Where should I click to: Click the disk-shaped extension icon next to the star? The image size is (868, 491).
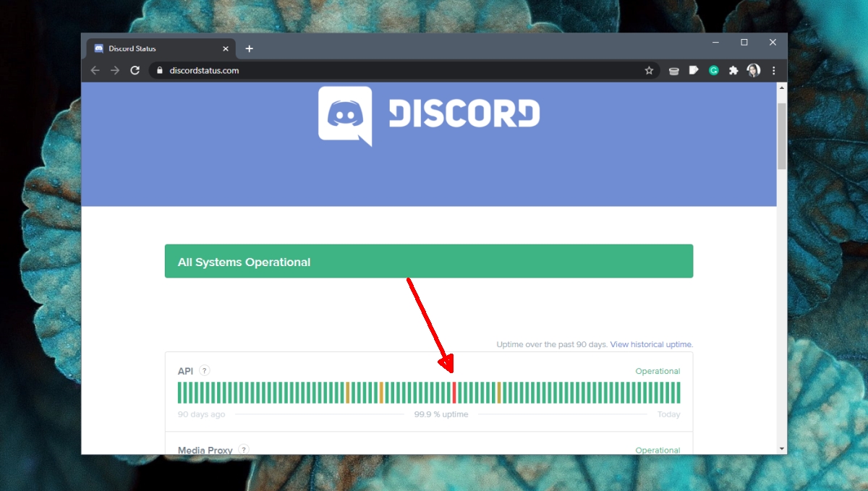pos(673,70)
